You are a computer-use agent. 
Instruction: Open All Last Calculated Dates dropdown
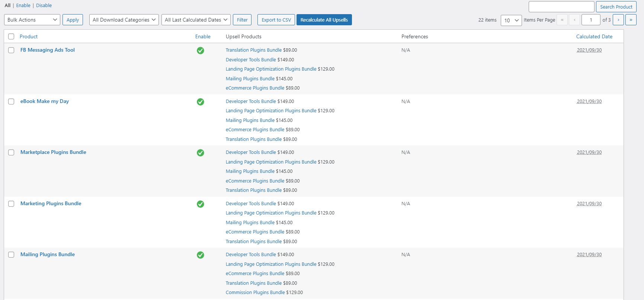196,20
